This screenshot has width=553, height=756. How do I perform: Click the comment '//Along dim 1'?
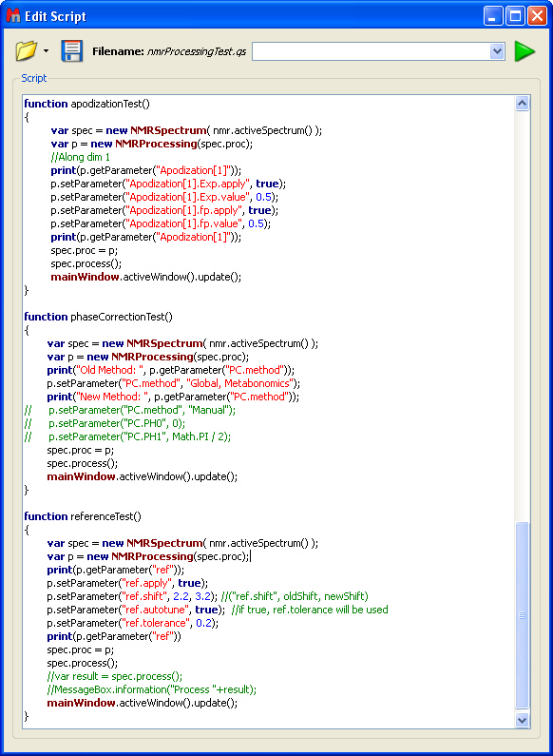(x=81, y=157)
